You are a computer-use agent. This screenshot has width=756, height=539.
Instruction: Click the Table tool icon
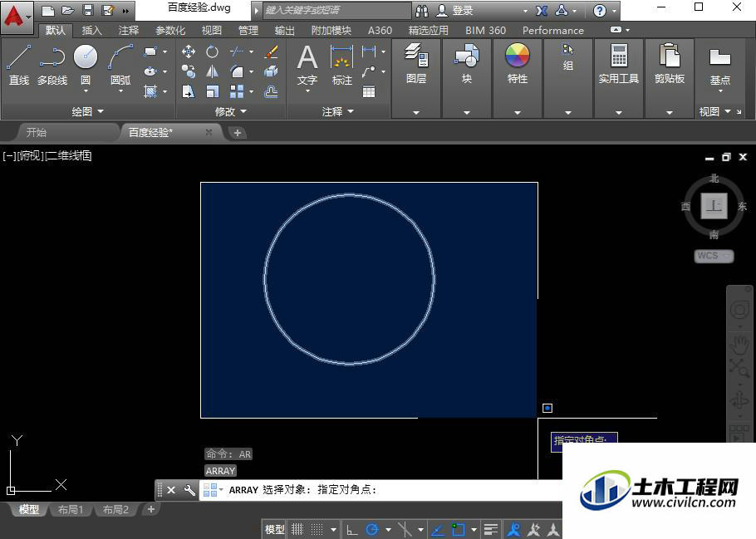369,91
